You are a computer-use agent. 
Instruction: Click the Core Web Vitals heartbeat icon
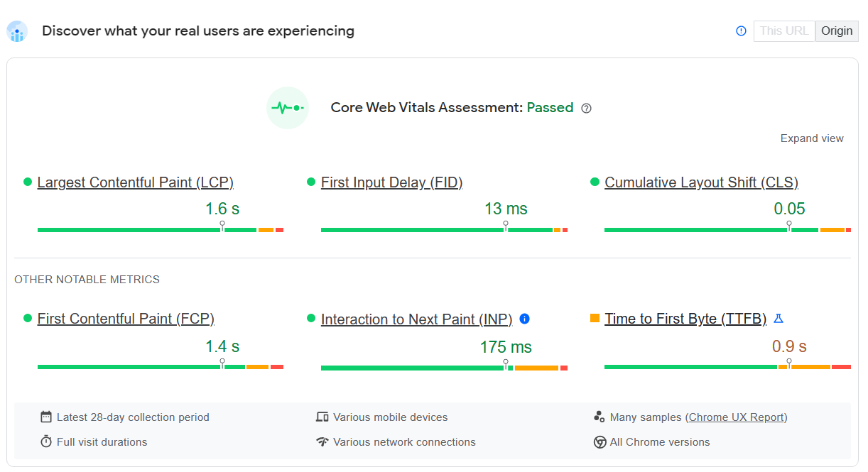287,107
